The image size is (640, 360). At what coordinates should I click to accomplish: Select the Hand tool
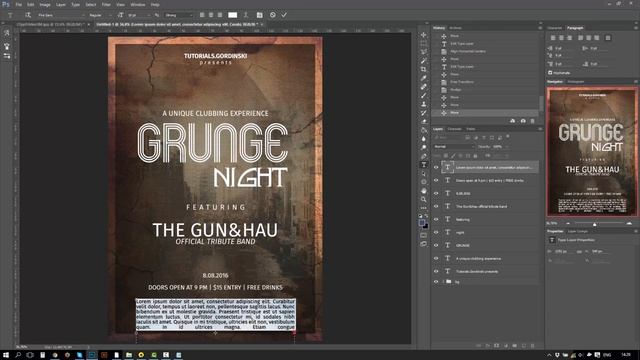[424, 191]
